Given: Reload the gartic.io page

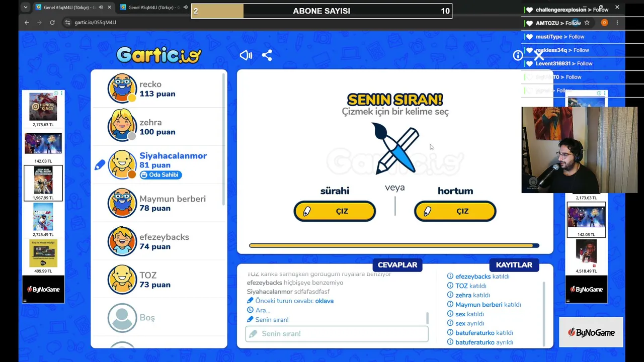Looking at the screenshot, I should click(52, 22).
